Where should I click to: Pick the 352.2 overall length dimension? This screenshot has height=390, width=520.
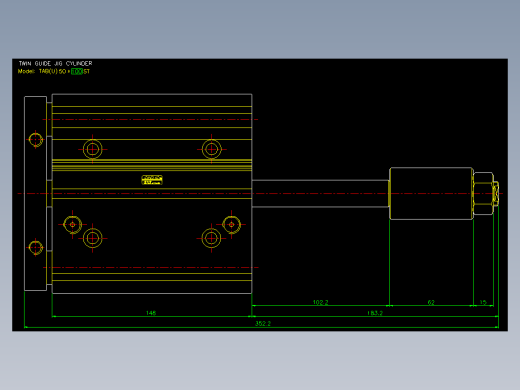click(x=263, y=323)
